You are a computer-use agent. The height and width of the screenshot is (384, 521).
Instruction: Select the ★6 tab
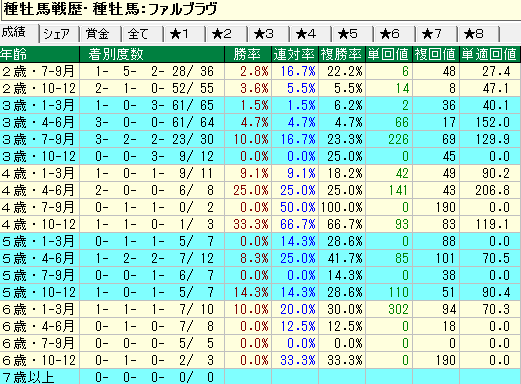tap(394, 34)
